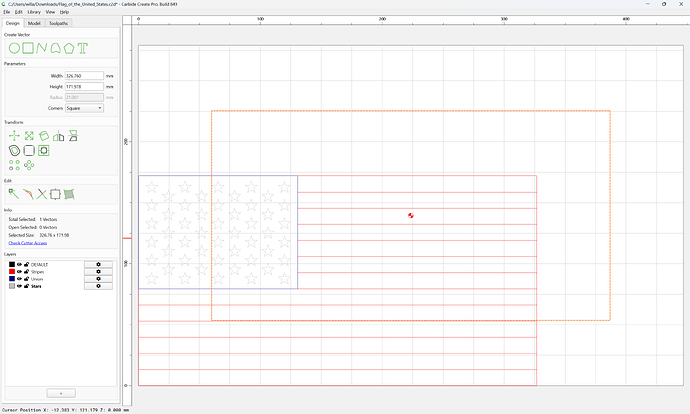Select the Rectangle vector tool
The width and height of the screenshot is (690, 414).
point(28,48)
